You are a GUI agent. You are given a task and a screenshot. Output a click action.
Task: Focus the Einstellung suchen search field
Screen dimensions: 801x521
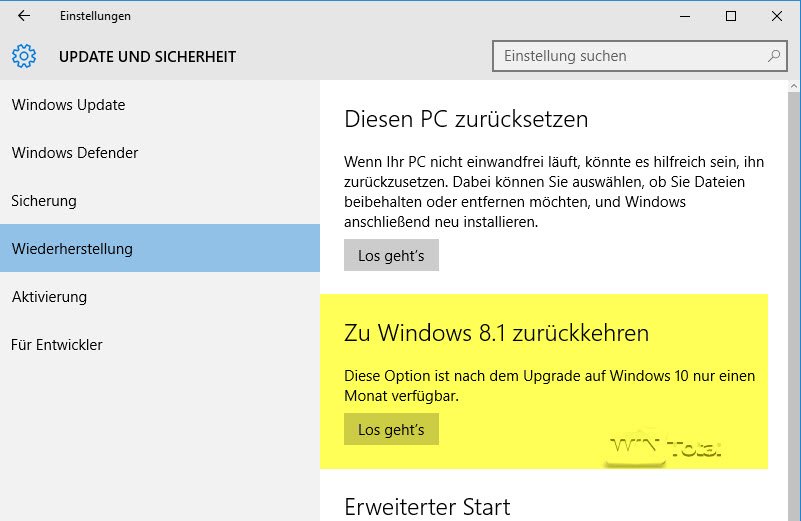click(630, 56)
